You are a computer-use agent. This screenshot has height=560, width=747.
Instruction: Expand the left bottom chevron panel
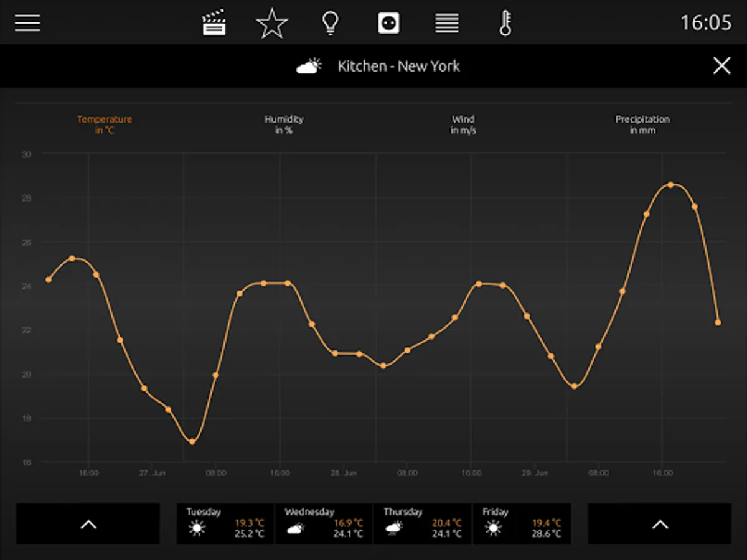pos(88,524)
